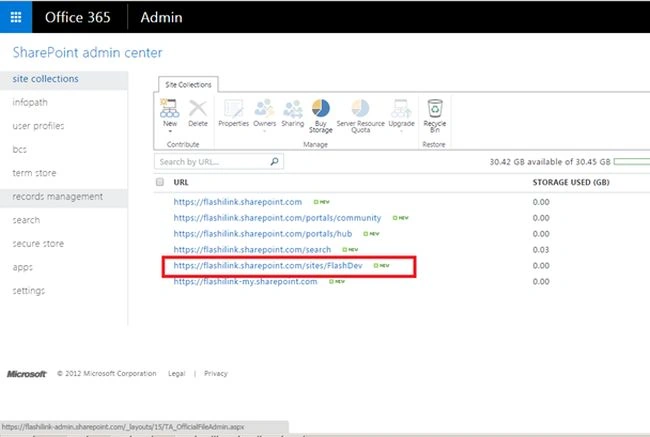
Task: Click the New site collection icon
Action: [x=170, y=108]
